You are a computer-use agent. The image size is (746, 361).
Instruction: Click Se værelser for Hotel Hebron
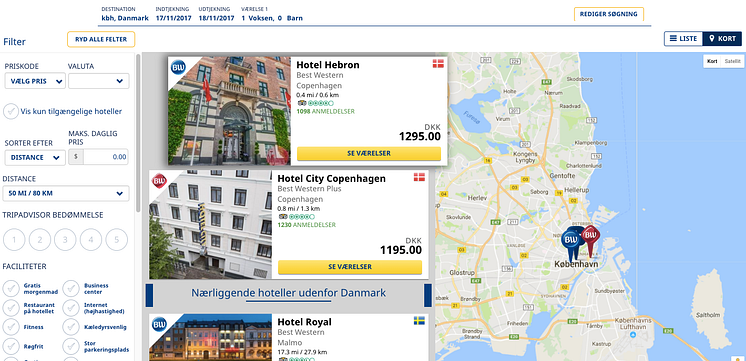pyautogui.click(x=369, y=154)
